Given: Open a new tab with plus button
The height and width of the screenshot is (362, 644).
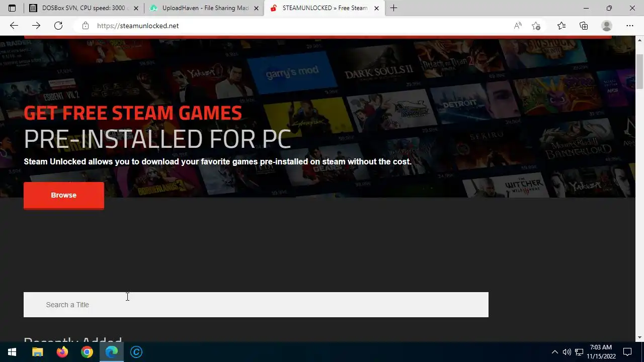Looking at the screenshot, I should click(x=393, y=8).
